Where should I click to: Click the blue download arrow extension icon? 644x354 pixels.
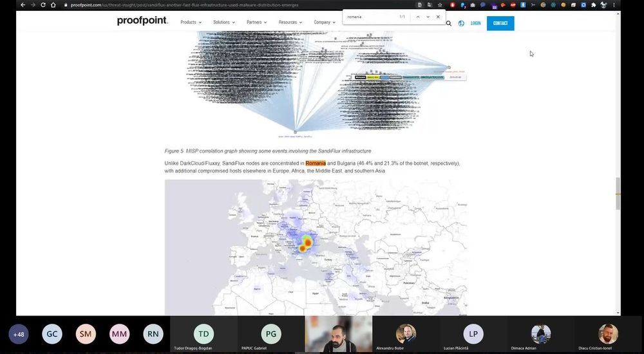(x=523, y=5)
